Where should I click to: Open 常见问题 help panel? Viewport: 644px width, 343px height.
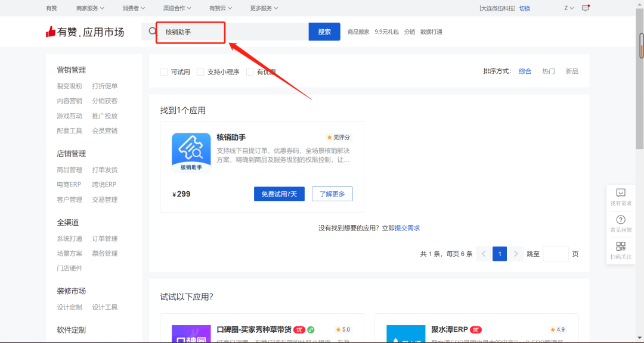[x=621, y=223]
